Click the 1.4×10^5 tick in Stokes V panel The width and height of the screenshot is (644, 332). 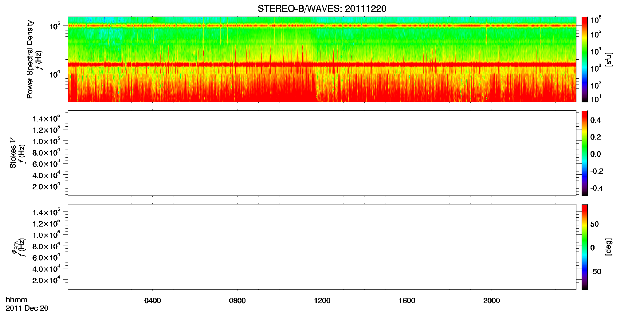tap(46, 119)
